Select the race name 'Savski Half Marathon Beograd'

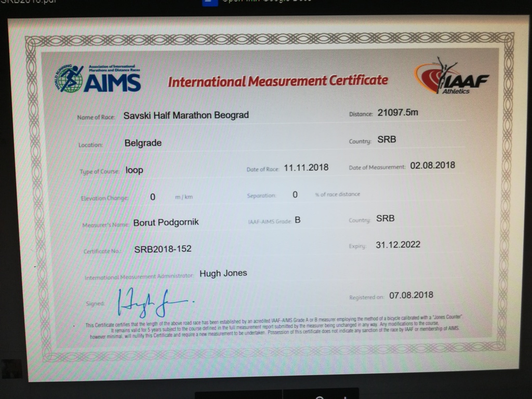[x=186, y=115]
